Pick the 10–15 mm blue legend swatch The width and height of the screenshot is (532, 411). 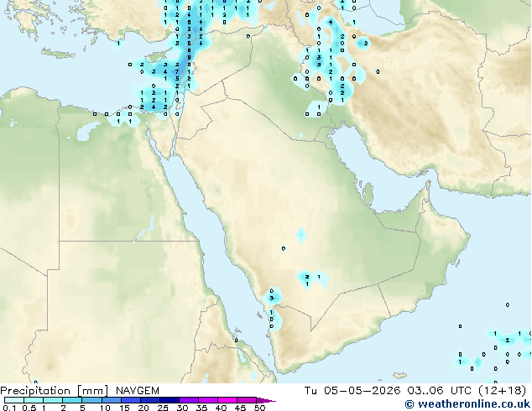111,400
